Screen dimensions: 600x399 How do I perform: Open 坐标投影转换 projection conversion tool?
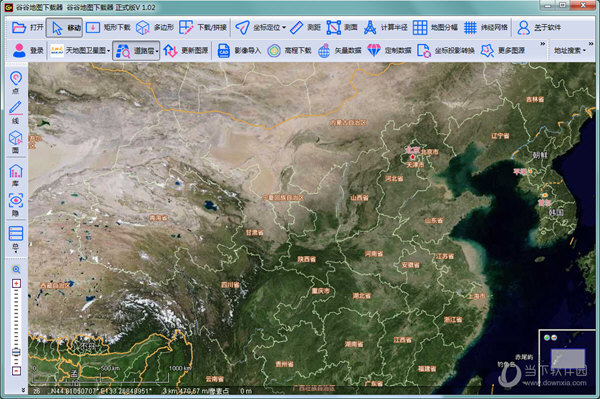[445, 50]
